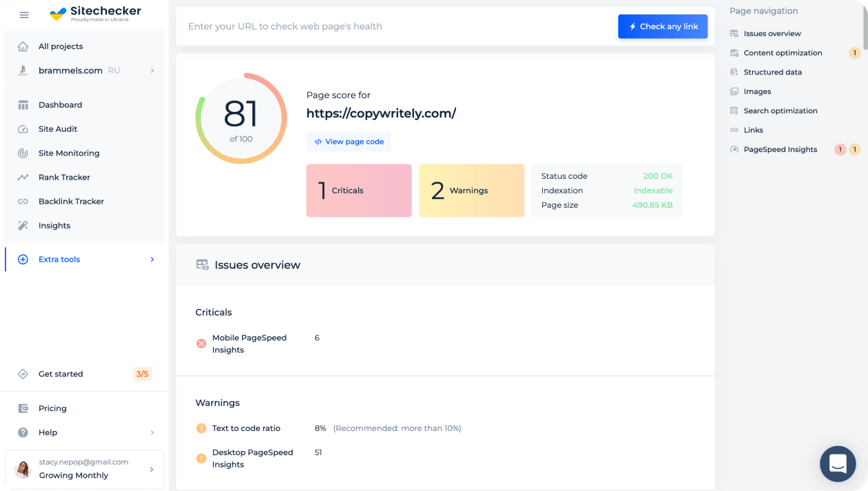Jump to PageSpeed Insights section
This screenshot has height=491, width=868.
pyautogui.click(x=780, y=150)
